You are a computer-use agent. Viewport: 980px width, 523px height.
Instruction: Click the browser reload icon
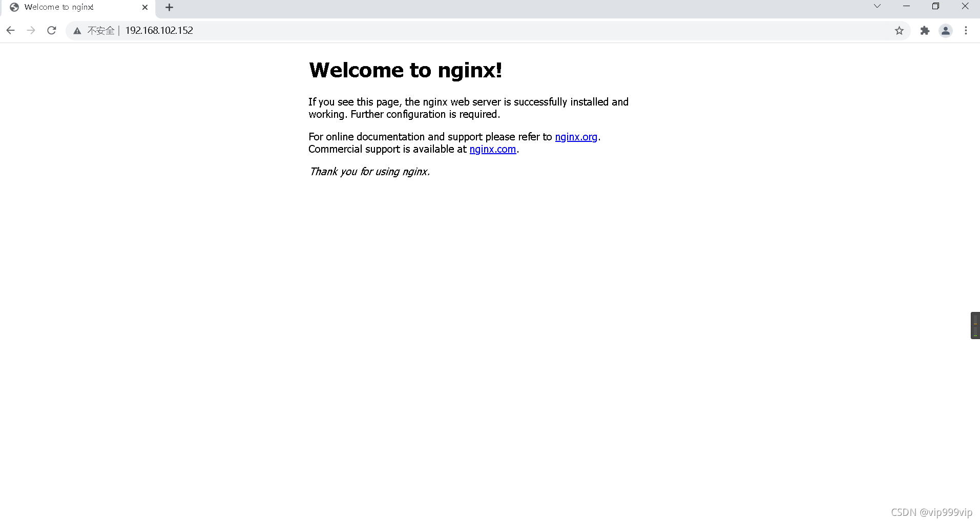[x=51, y=30]
